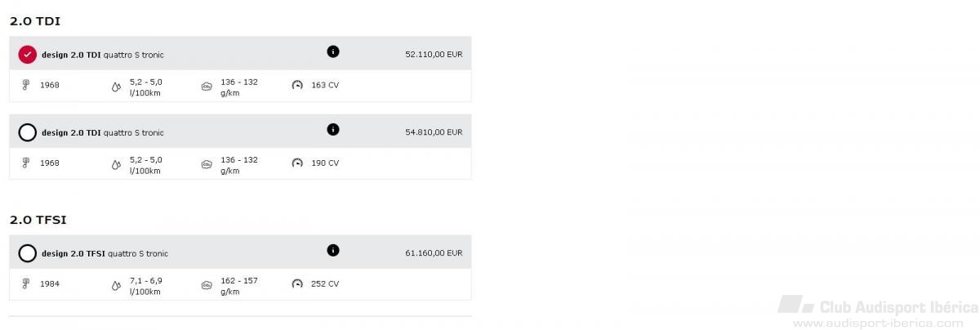980x330 pixels.
Task: Click the Club Audisport Ibérica logo
Action: point(878,313)
